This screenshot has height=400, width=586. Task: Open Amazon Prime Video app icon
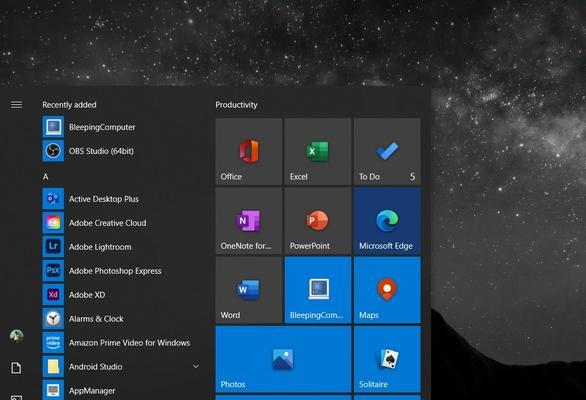coord(53,342)
